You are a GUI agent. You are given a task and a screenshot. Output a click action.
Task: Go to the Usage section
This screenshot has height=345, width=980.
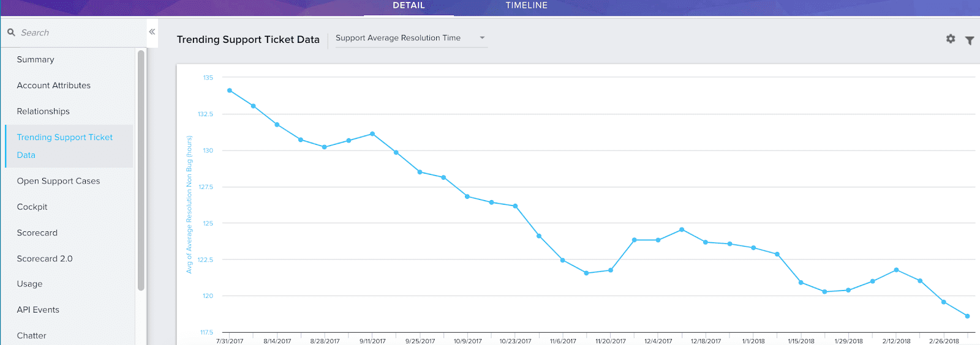point(30,284)
